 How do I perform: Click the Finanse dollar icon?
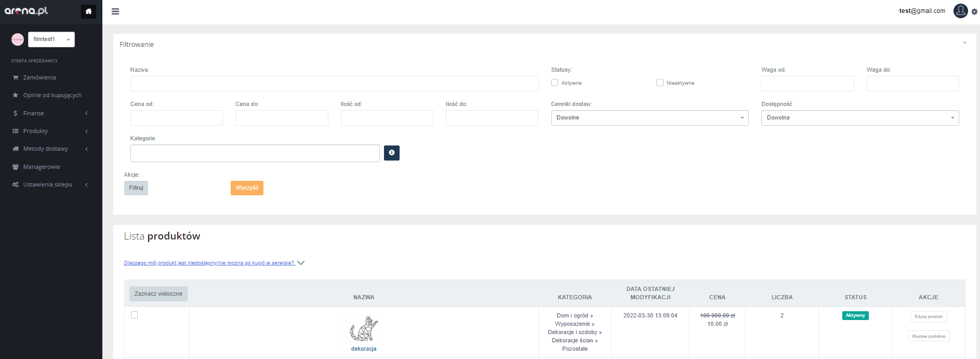16,113
